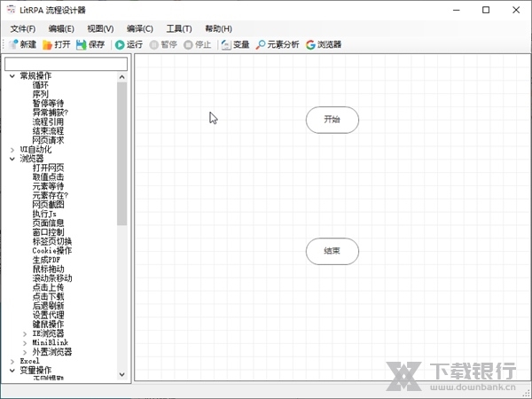Click the tree scrollbar up arrow
Viewport: 532px width, 399px height.
click(x=121, y=77)
